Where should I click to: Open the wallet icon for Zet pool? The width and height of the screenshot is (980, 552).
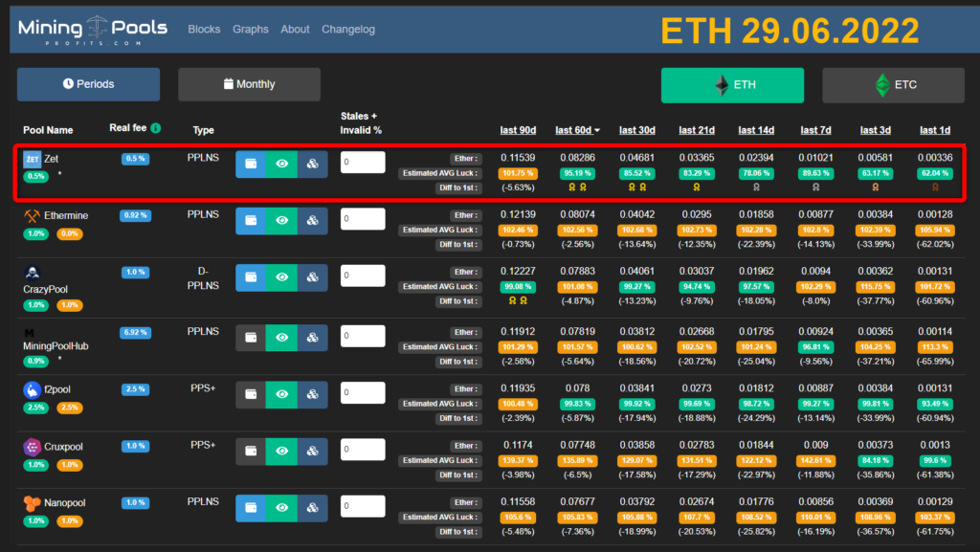tap(251, 165)
